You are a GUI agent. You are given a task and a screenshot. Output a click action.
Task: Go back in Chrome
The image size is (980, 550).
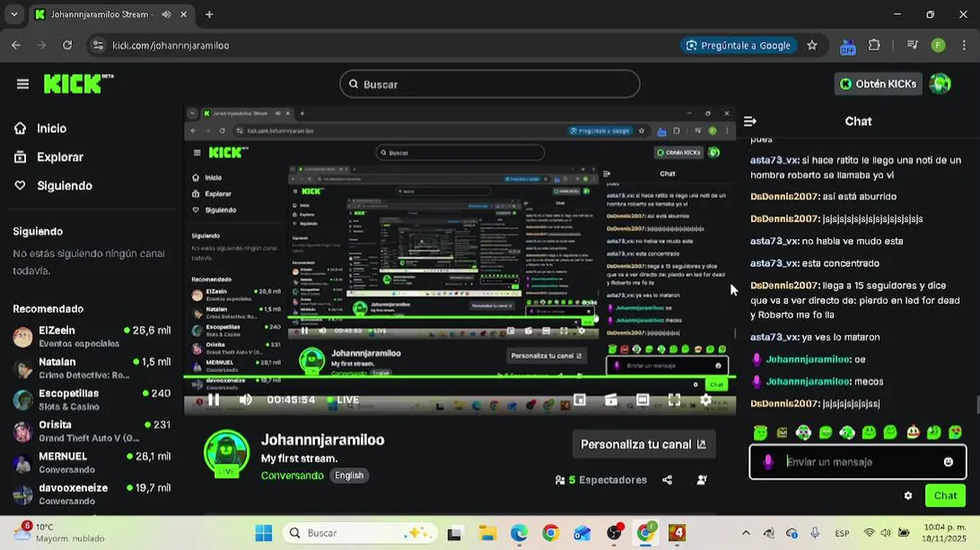pos(16,45)
